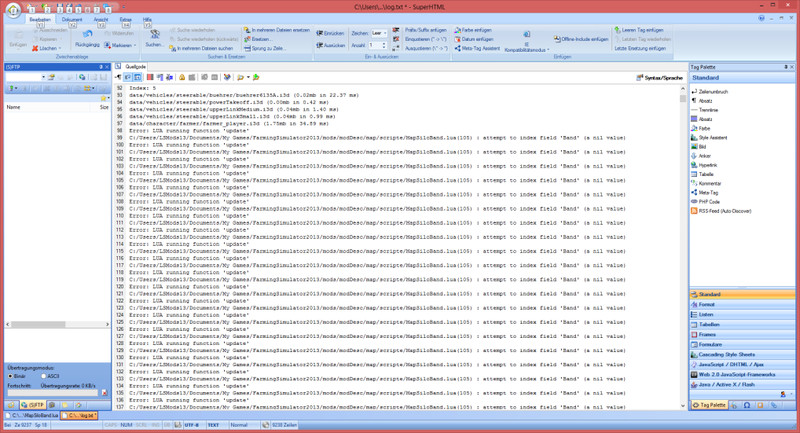Open the Dokument ribbon tab
800x433 pixels.
click(72, 19)
